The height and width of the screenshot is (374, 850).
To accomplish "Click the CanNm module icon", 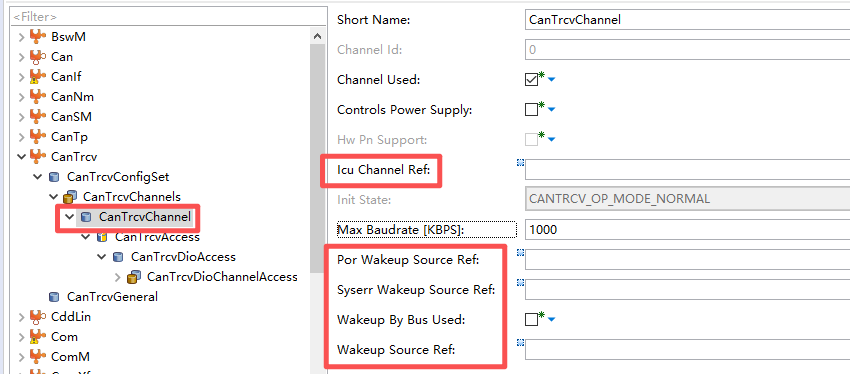I will pos(37,97).
